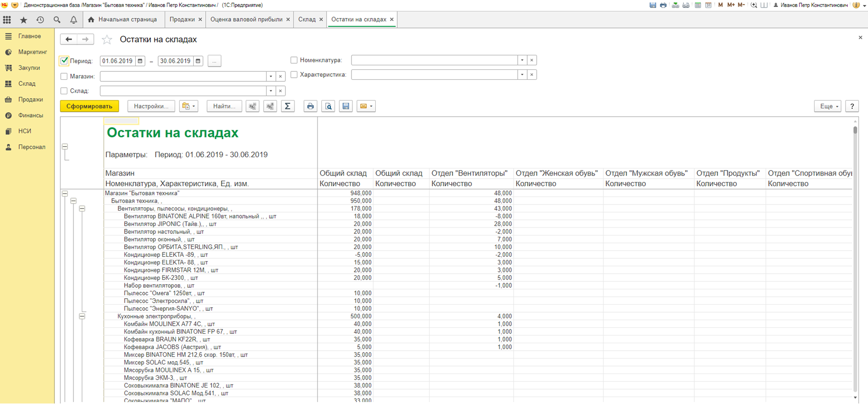Open notifications bell icon

(73, 20)
